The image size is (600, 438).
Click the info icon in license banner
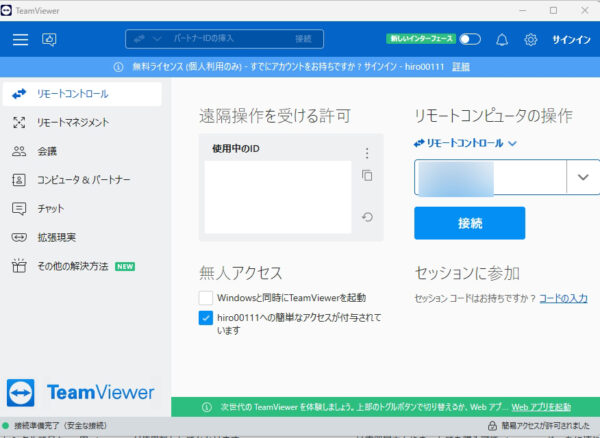coord(118,67)
